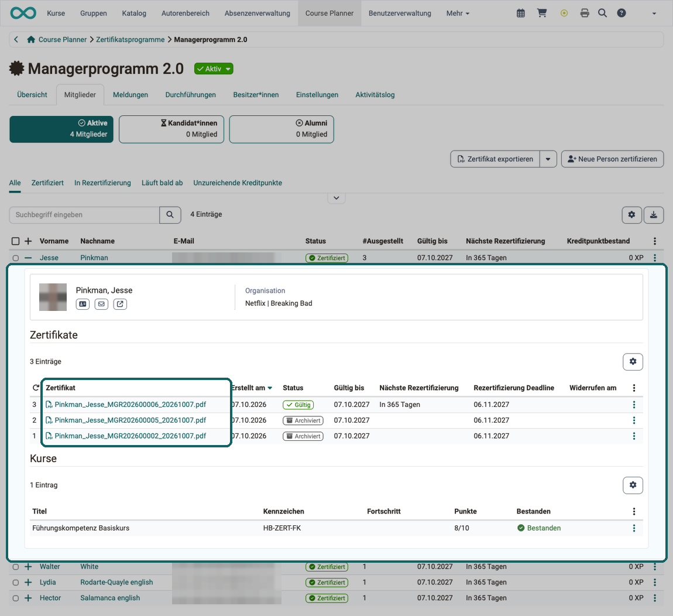Open Jesse Pinkman's visiting card icon
Viewport: 673px width, 616px height.
point(83,304)
